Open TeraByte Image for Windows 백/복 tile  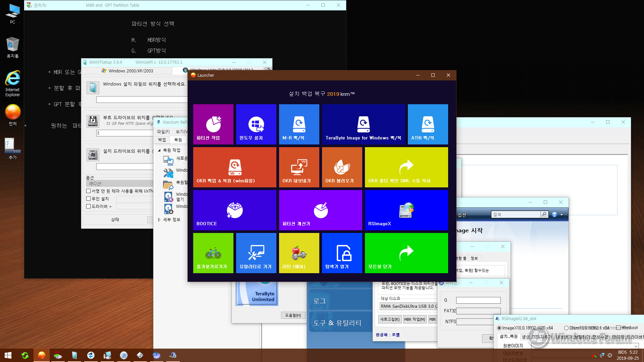[x=363, y=124]
